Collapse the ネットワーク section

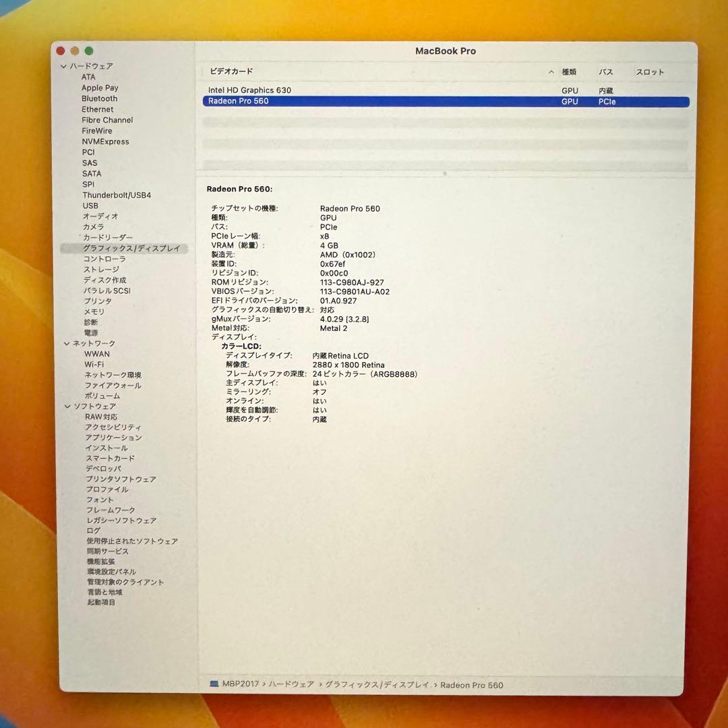pyautogui.click(x=67, y=343)
